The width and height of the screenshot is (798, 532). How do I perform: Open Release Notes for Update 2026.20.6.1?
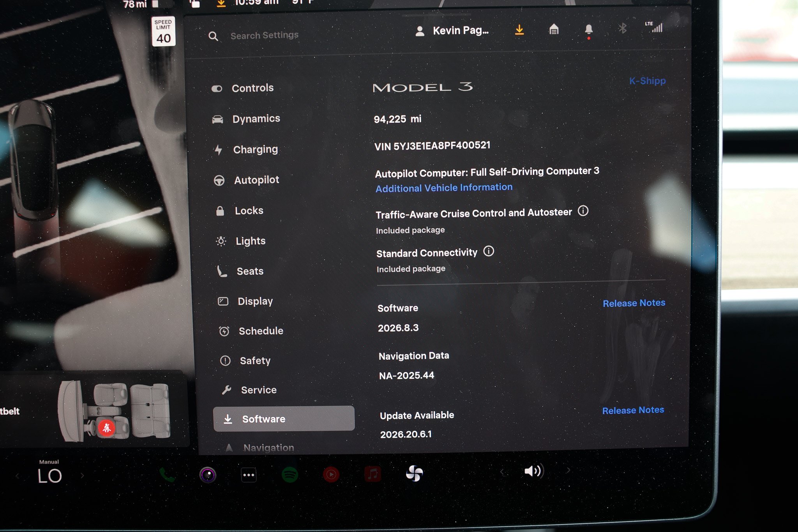[x=633, y=410]
